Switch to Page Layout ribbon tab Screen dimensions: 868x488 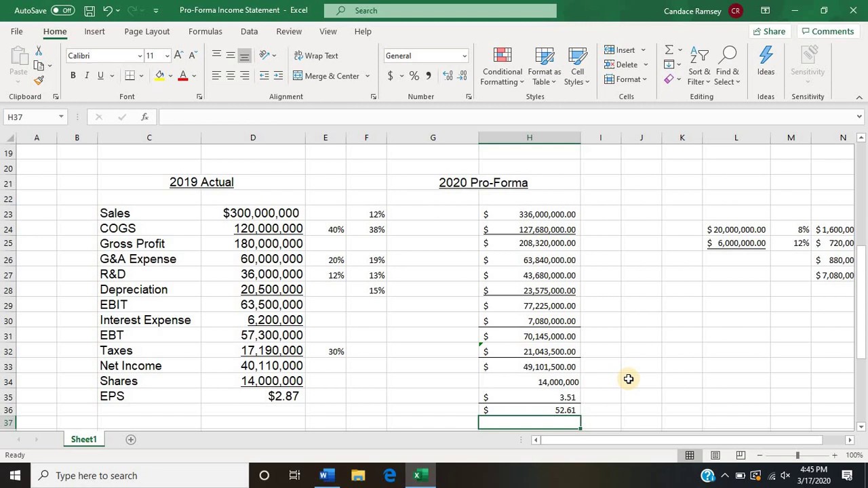pos(146,31)
